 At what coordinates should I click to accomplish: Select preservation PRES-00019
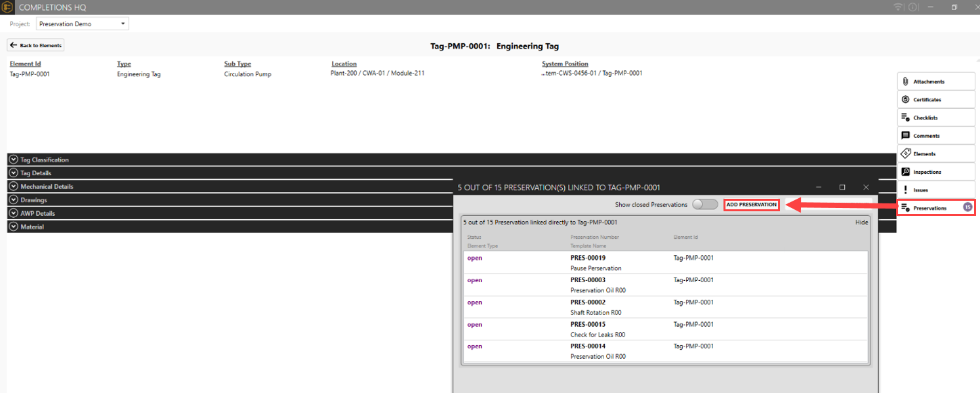click(665, 262)
